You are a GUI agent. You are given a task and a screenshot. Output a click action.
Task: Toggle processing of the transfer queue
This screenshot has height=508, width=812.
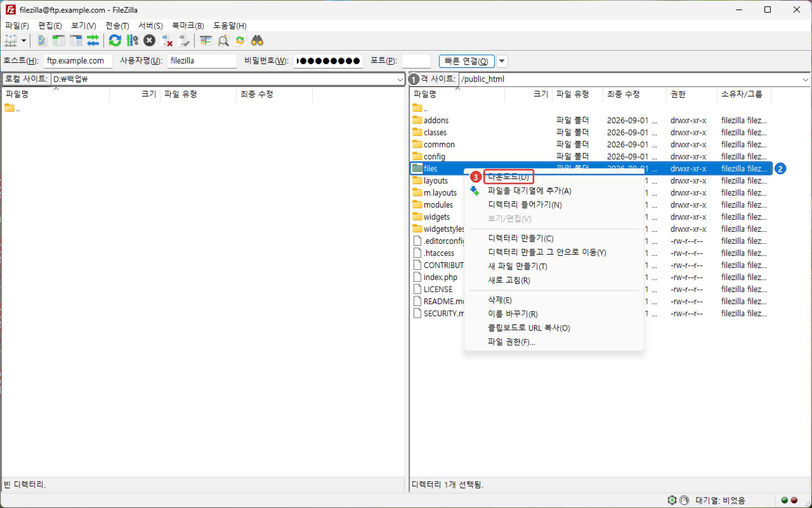[x=132, y=41]
